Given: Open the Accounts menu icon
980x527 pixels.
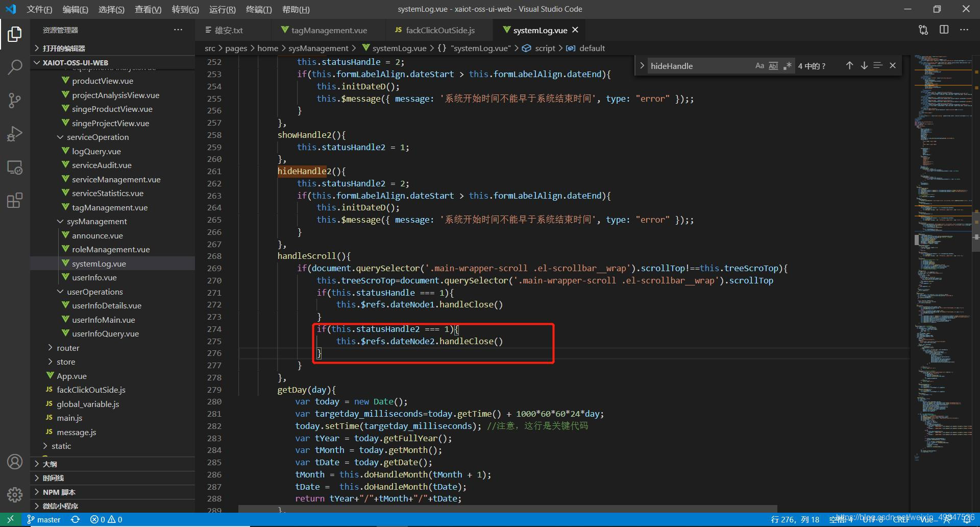Looking at the screenshot, I should 15,462.
